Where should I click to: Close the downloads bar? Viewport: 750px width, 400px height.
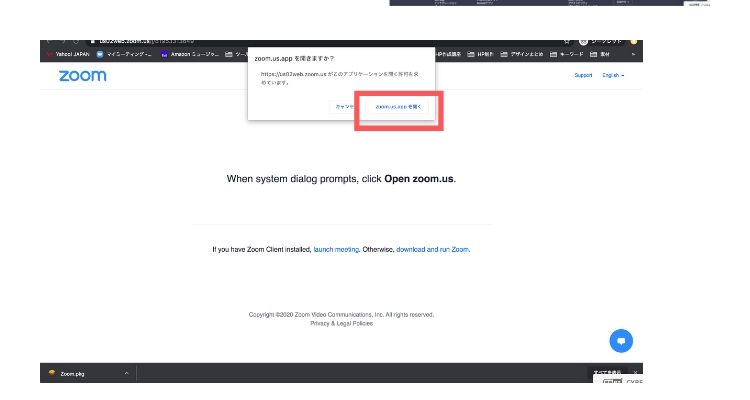pyautogui.click(x=635, y=372)
